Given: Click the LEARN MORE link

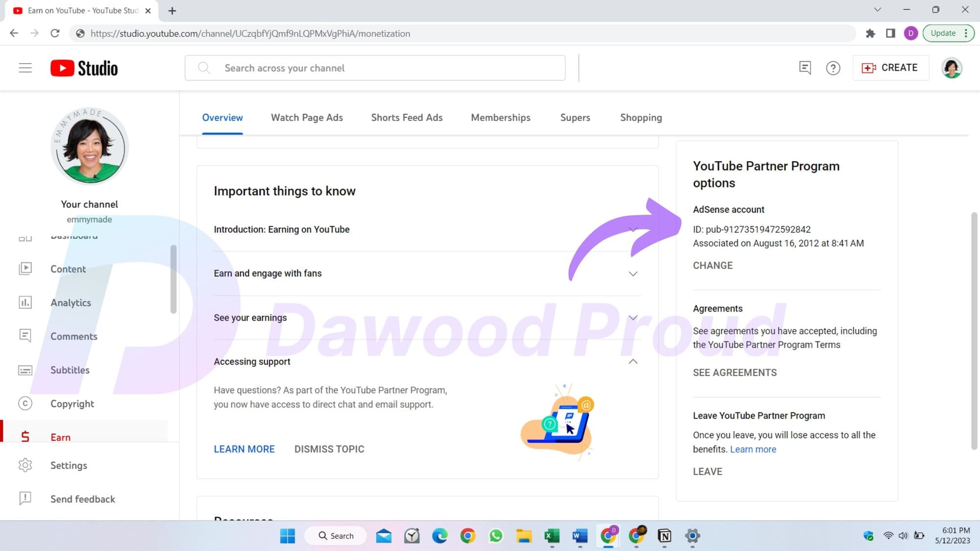Looking at the screenshot, I should pos(245,449).
